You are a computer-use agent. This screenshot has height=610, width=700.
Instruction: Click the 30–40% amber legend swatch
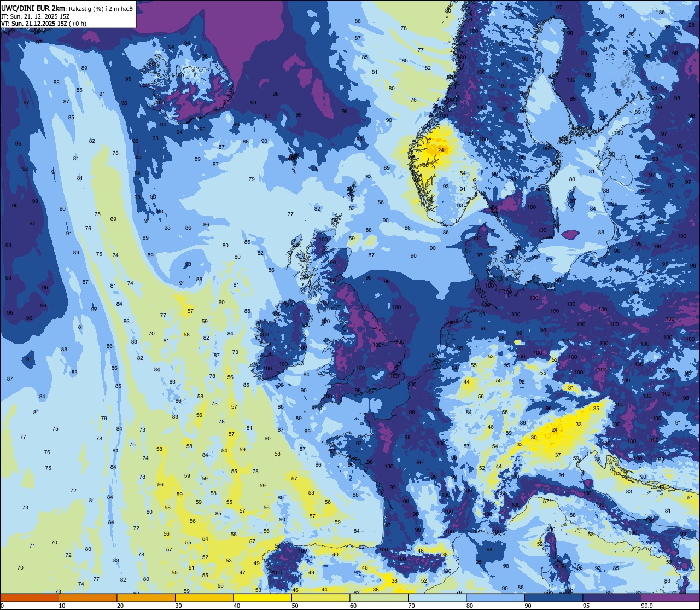tap(204, 597)
